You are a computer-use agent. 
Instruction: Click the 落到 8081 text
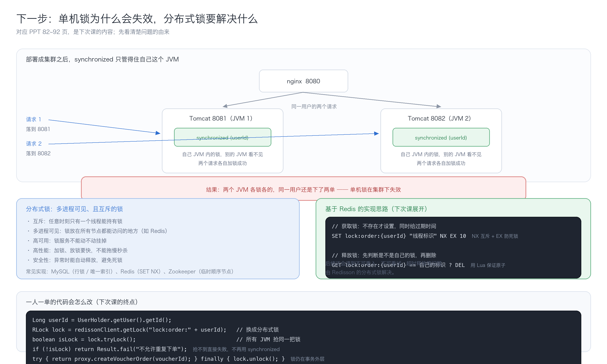pyautogui.click(x=38, y=129)
